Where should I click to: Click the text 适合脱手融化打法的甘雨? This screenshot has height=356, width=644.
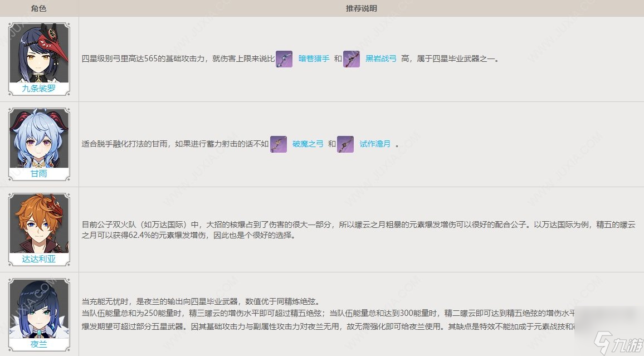click(x=124, y=144)
